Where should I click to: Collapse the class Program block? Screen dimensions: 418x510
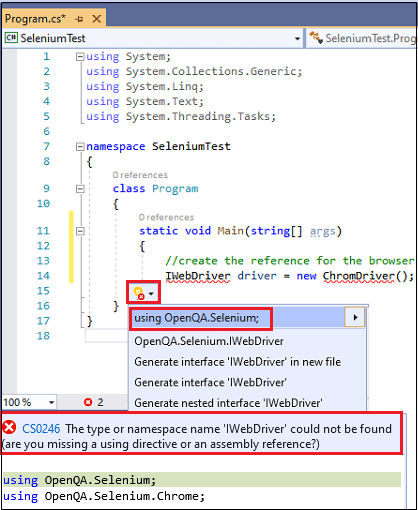click(80, 189)
